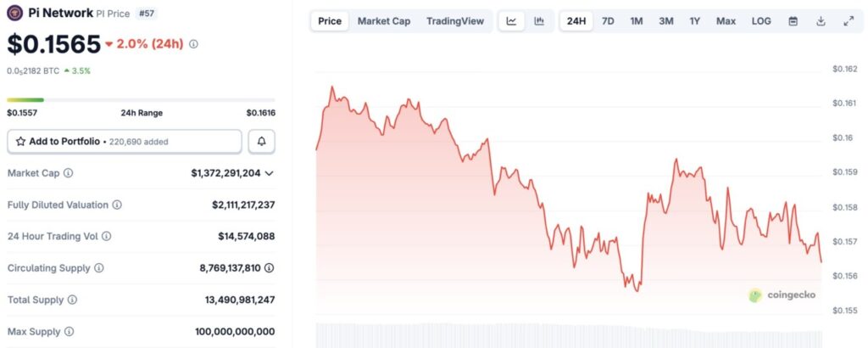Open the TradingView tab

click(x=455, y=21)
